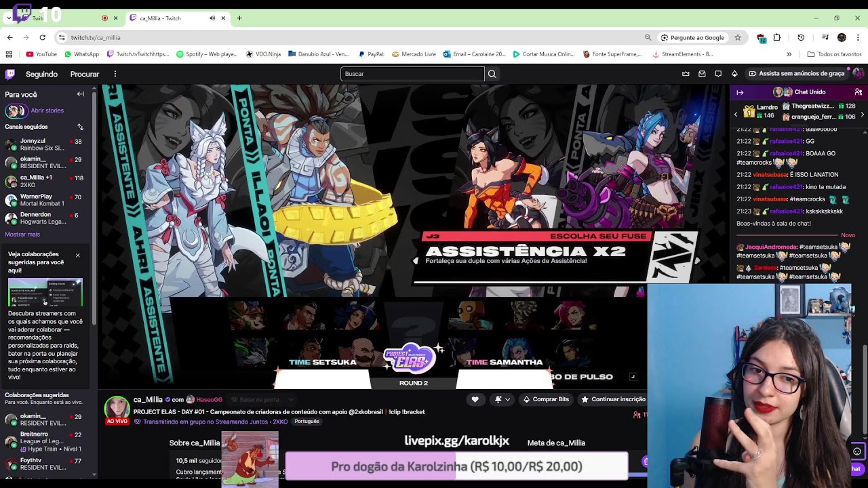Screen dimensions: 868x488
Task: Open the YouTube bookmark
Action: (41, 54)
